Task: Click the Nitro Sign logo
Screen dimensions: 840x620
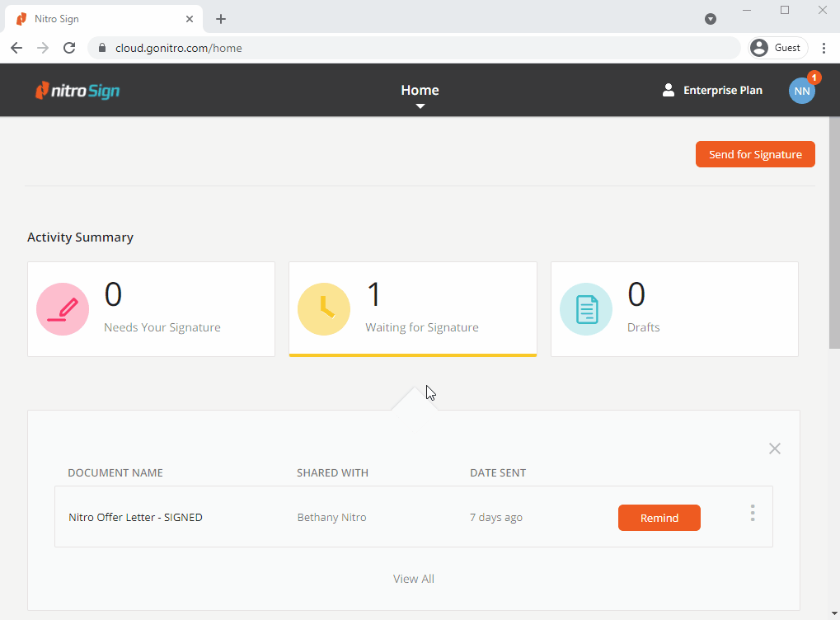Action: tap(77, 91)
